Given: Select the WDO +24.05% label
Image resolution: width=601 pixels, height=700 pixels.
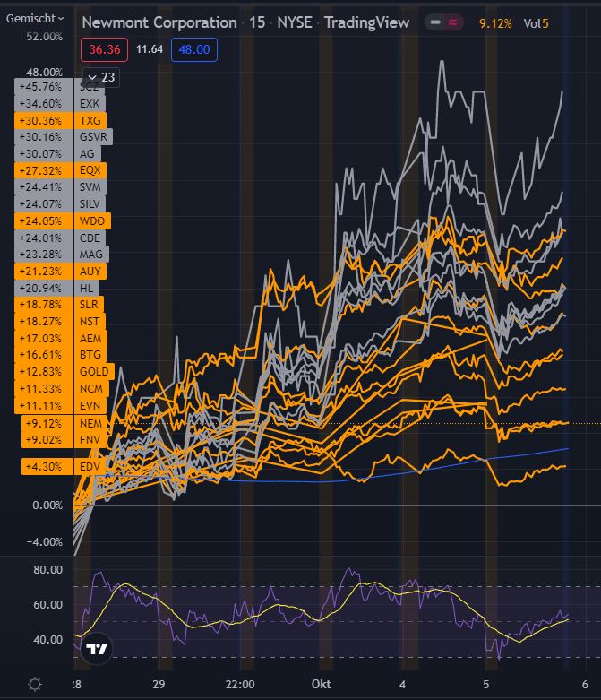Looking at the screenshot, I should tap(63, 221).
